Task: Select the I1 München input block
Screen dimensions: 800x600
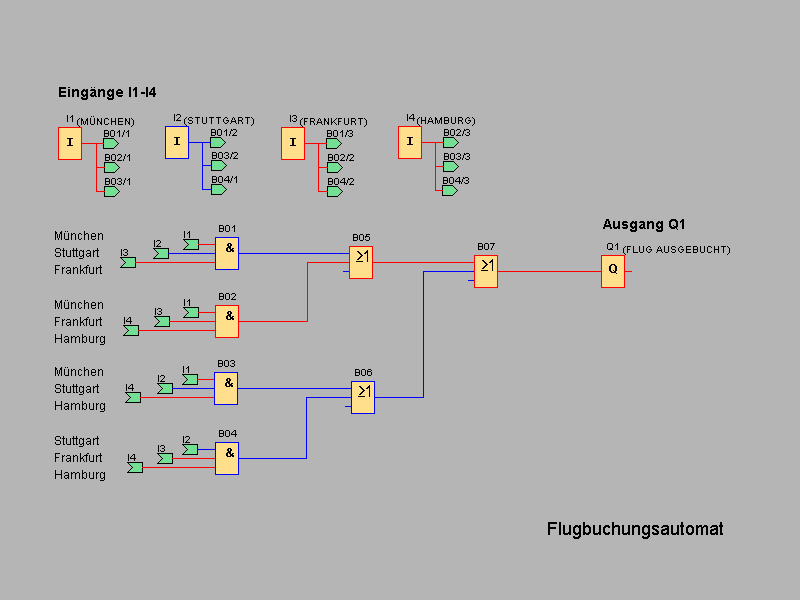Action: (x=70, y=143)
